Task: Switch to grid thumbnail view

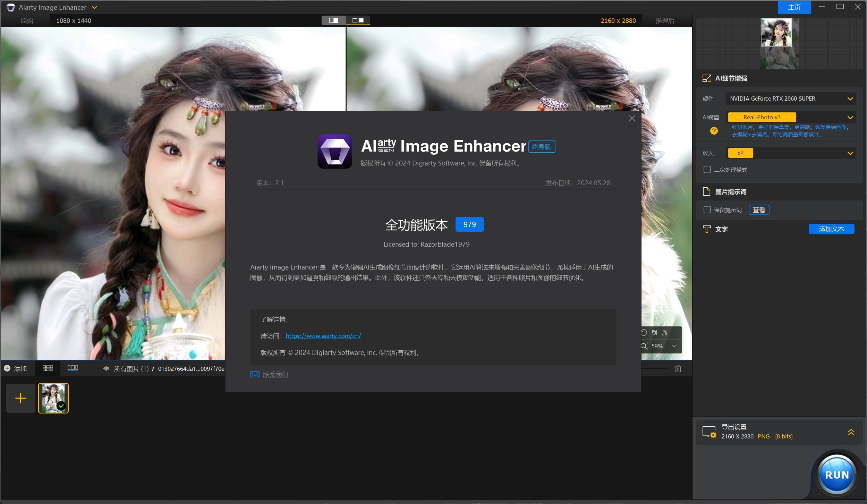Action: pos(48,368)
